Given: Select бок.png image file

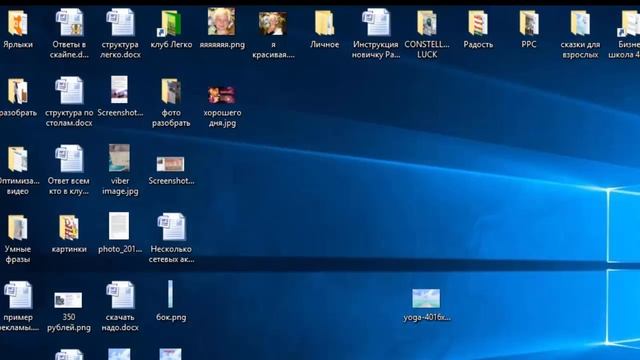Looking at the screenshot, I should [170, 294].
